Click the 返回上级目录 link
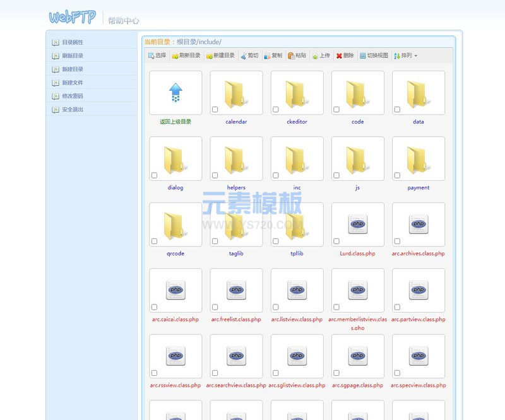This screenshot has width=505, height=420. (175, 122)
